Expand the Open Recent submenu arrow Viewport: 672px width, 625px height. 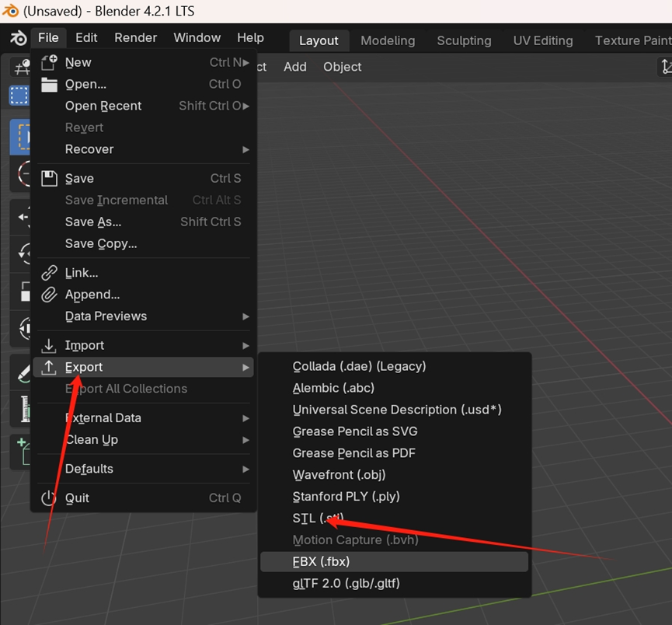[245, 106]
